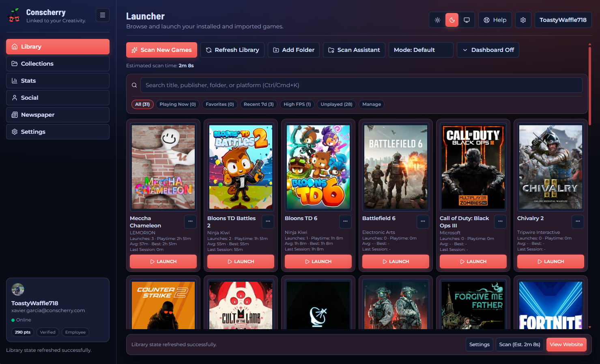Open View Website button
This screenshot has height=364, width=600.
tap(566, 345)
